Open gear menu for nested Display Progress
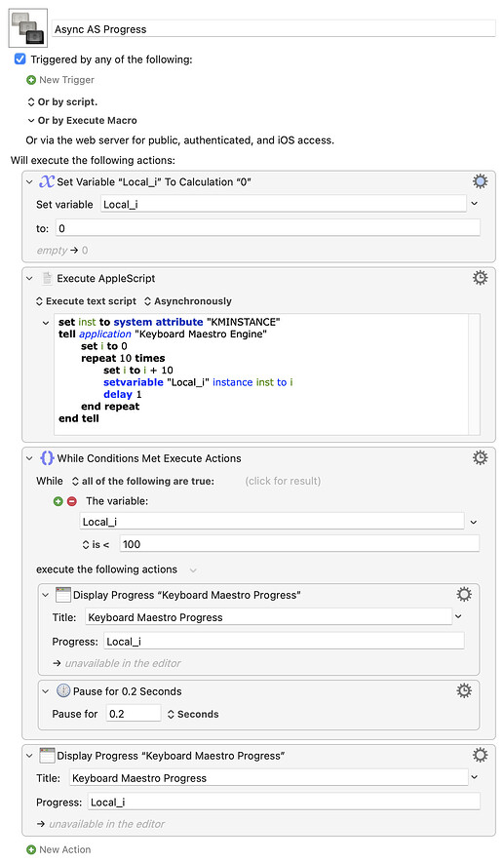 point(464,595)
